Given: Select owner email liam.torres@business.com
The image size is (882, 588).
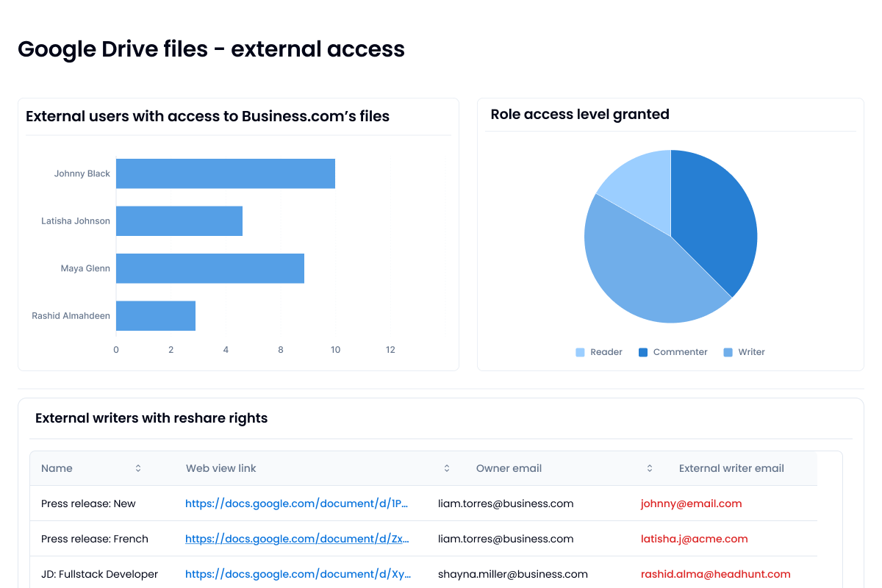Looking at the screenshot, I should coord(504,503).
